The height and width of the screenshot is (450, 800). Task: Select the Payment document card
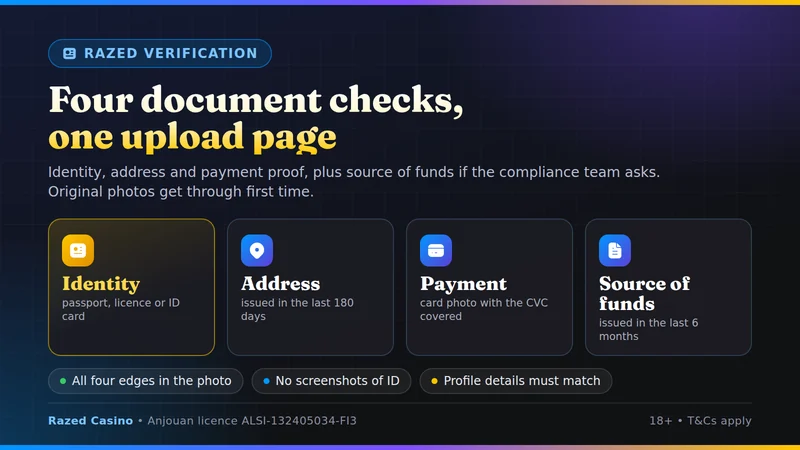coord(489,287)
